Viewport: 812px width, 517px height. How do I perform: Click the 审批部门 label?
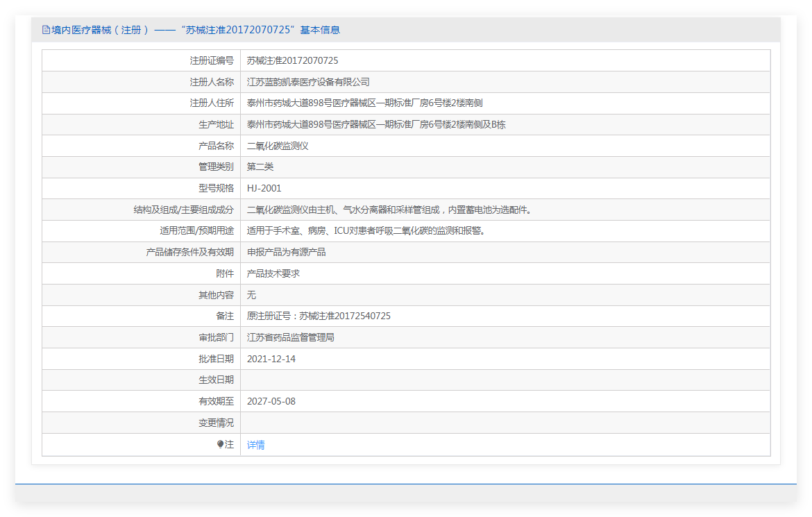click(216, 337)
